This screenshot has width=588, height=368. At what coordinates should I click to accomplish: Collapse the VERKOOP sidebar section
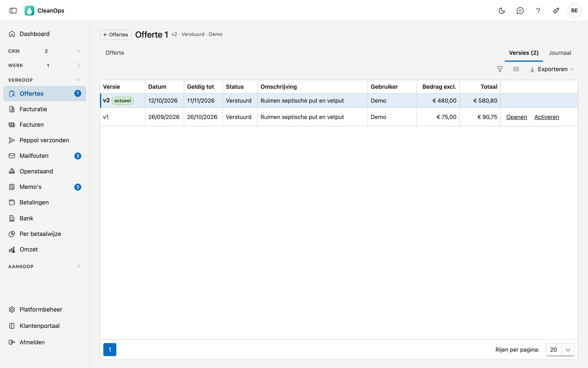45,80
